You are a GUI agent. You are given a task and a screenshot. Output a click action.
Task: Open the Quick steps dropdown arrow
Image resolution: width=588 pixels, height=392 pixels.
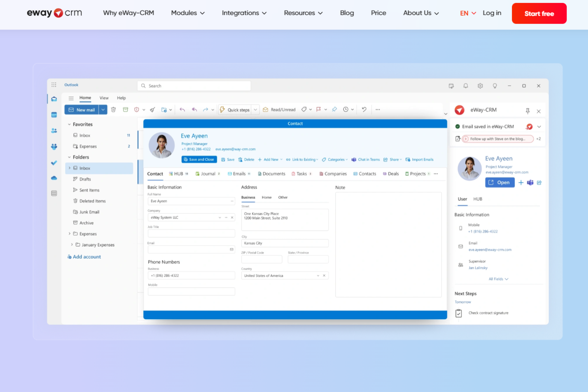(x=255, y=110)
